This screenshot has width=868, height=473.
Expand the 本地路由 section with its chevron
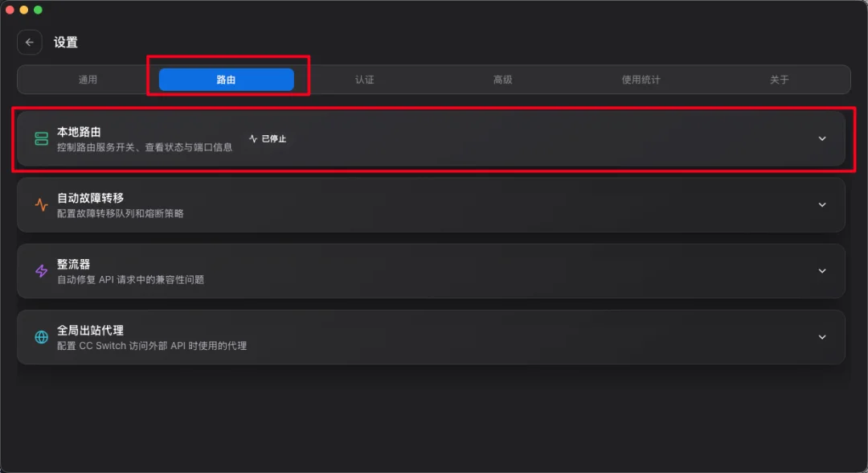822,138
